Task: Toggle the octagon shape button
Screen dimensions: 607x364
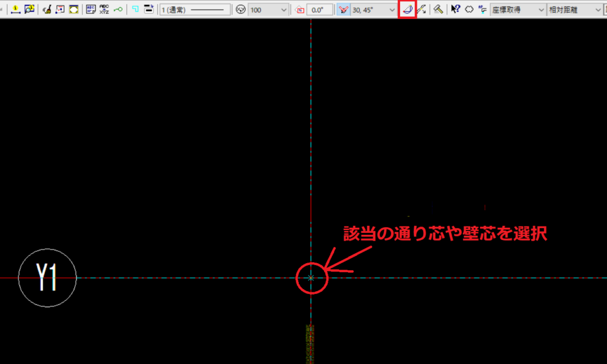Action: (x=468, y=9)
